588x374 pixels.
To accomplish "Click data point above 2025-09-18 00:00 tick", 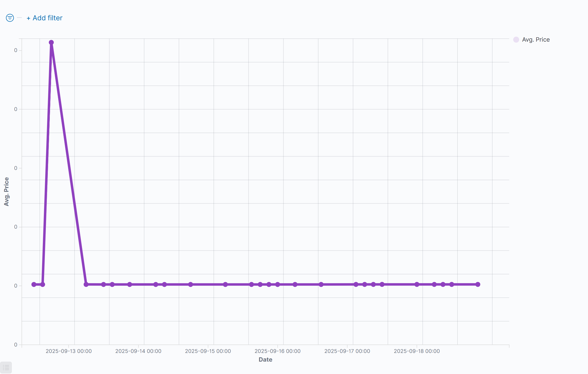I will click(x=417, y=284).
